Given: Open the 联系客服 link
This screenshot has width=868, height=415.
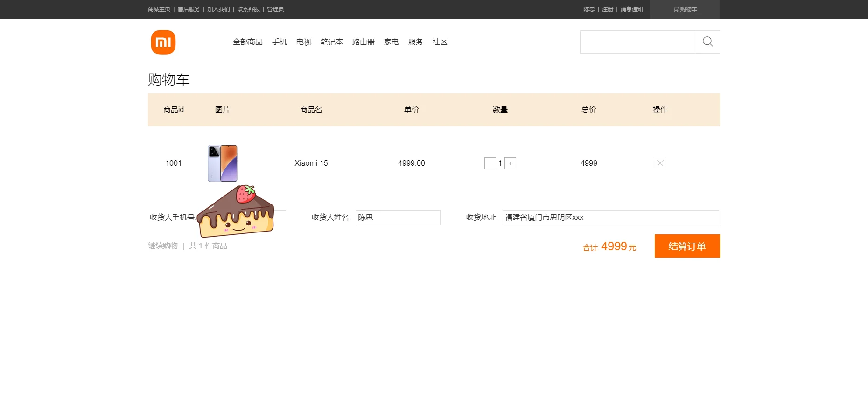Looking at the screenshot, I should point(248,9).
